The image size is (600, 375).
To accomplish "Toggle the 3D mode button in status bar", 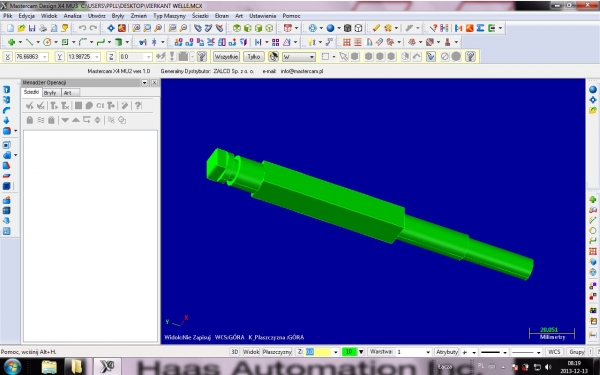I will click(235, 352).
